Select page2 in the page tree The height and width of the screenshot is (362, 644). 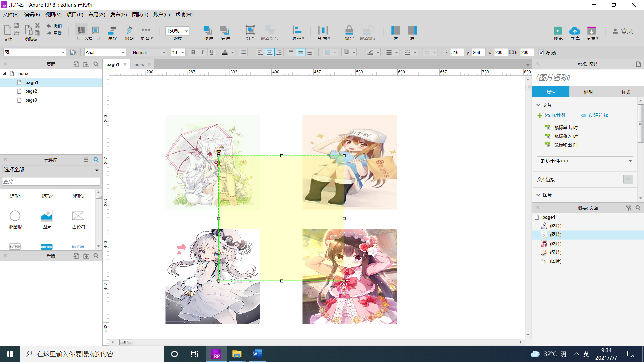(x=31, y=91)
